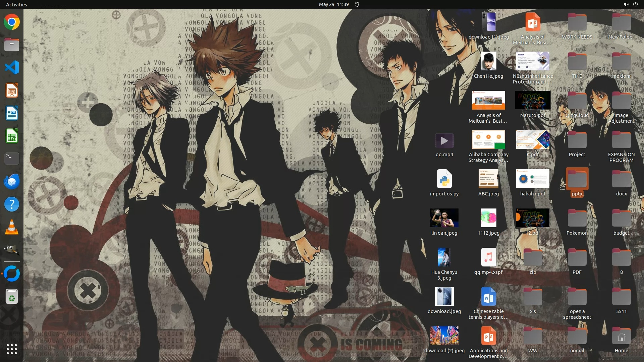The image size is (644, 362).
Task: Select the Home folder icon
Action: 621,337
